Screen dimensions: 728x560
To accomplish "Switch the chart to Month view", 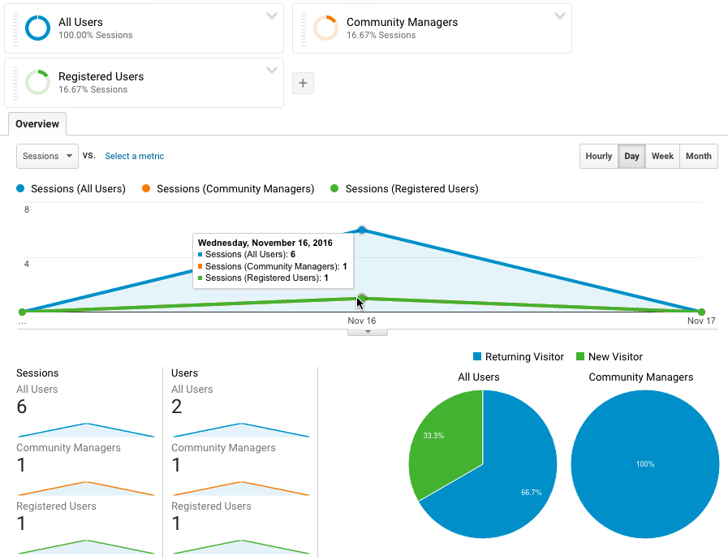I will 698,156.
